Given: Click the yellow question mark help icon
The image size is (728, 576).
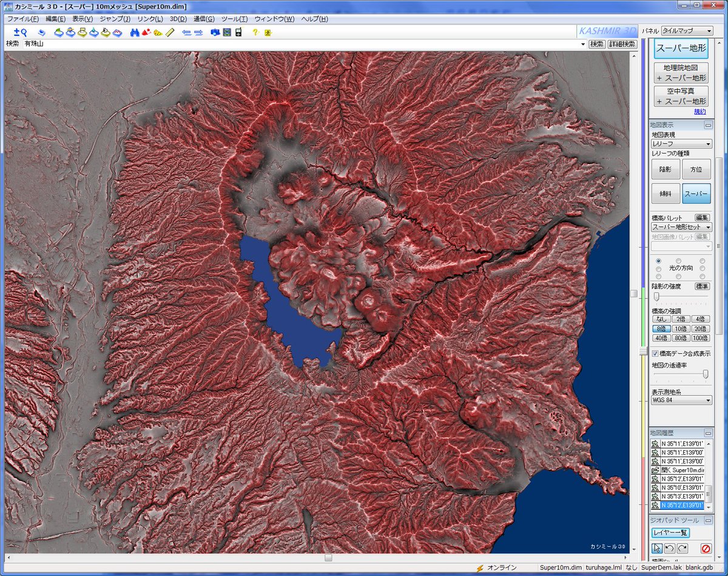Looking at the screenshot, I should pyautogui.click(x=255, y=32).
